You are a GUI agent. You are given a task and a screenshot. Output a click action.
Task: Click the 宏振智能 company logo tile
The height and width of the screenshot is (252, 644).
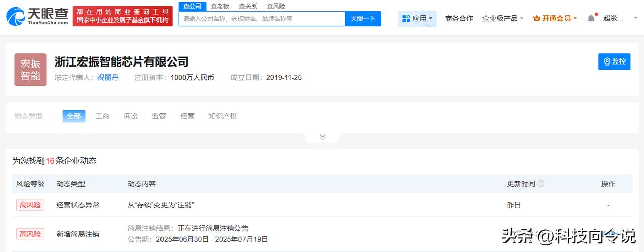tap(30, 70)
